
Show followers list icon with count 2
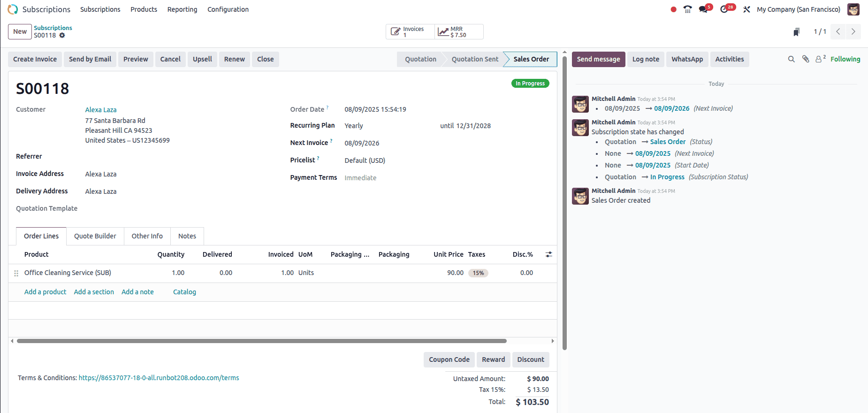[x=820, y=59]
